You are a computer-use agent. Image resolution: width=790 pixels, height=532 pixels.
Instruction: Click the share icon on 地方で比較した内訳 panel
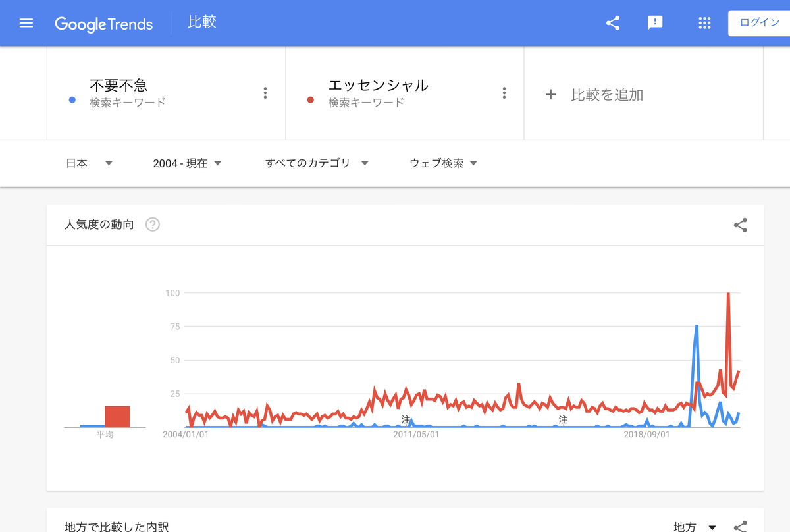click(740, 527)
